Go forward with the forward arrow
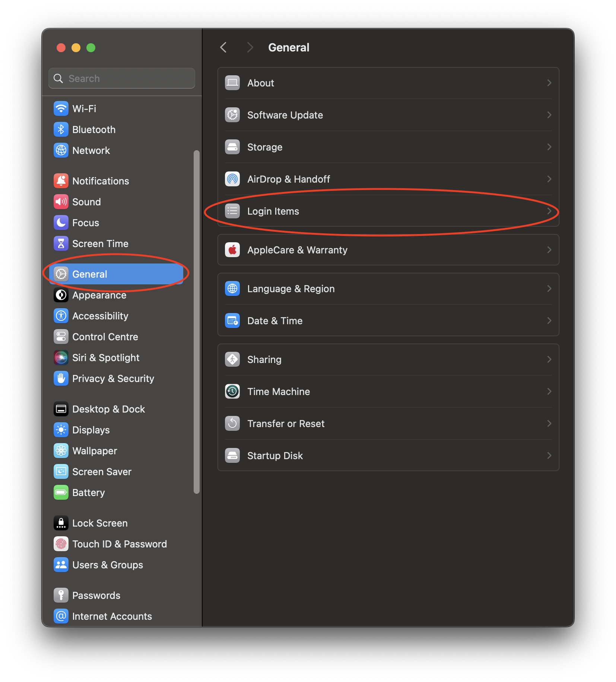 tap(250, 47)
